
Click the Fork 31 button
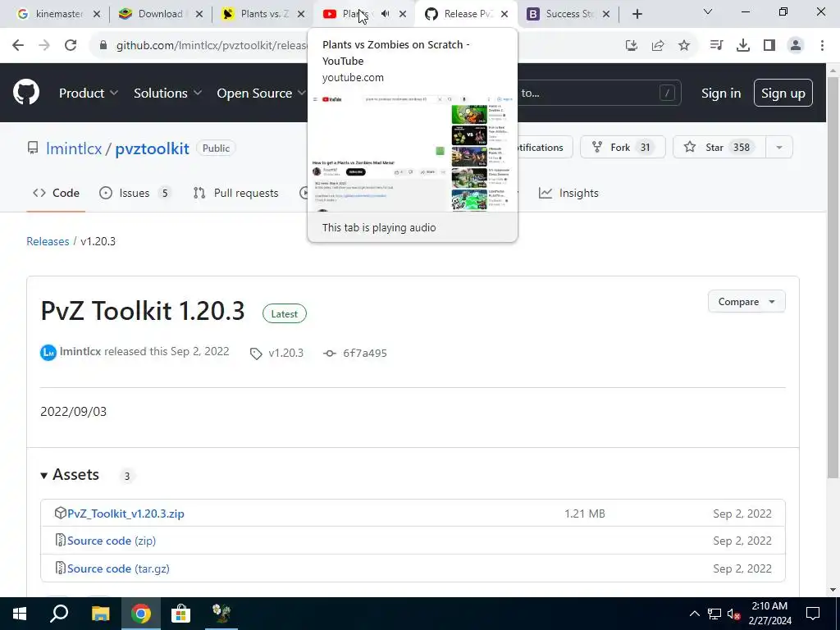[623, 148]
